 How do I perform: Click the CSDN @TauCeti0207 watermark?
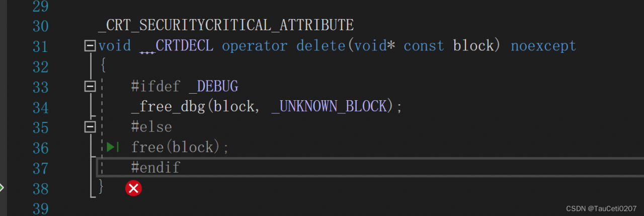601,208
